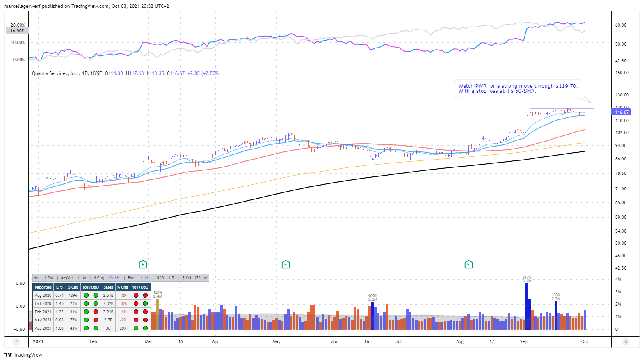Click the low value L113.35
644x362 pixels.
[155, 73]
